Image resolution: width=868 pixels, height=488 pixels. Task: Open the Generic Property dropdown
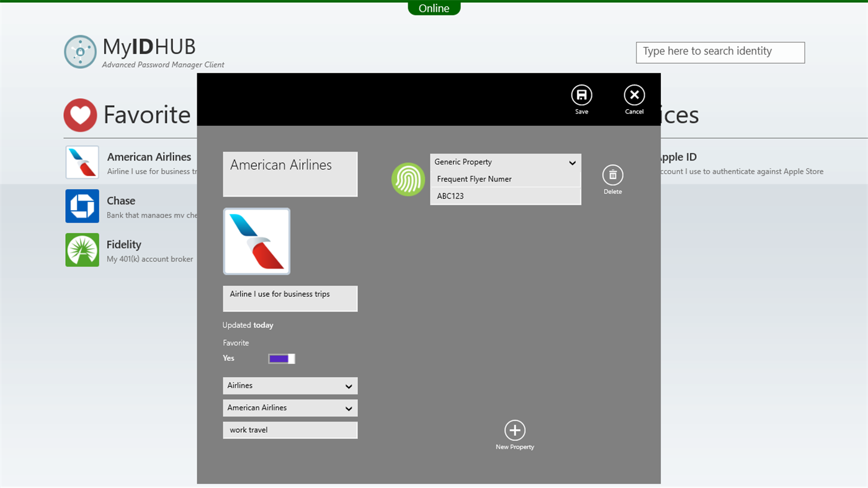coord(505,162)
